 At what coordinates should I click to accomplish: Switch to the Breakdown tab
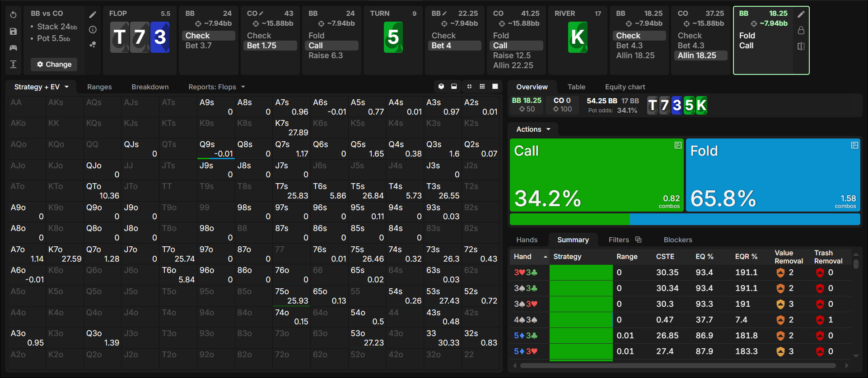[x=150, y=87]
